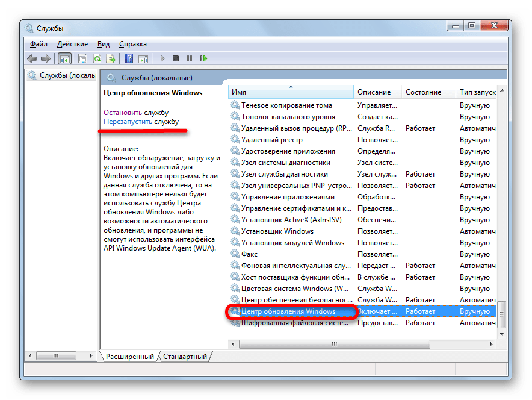Click the Остановить service link
This screenshot has height=400, width=532.
pyautogui.click(x=123, y=113)
